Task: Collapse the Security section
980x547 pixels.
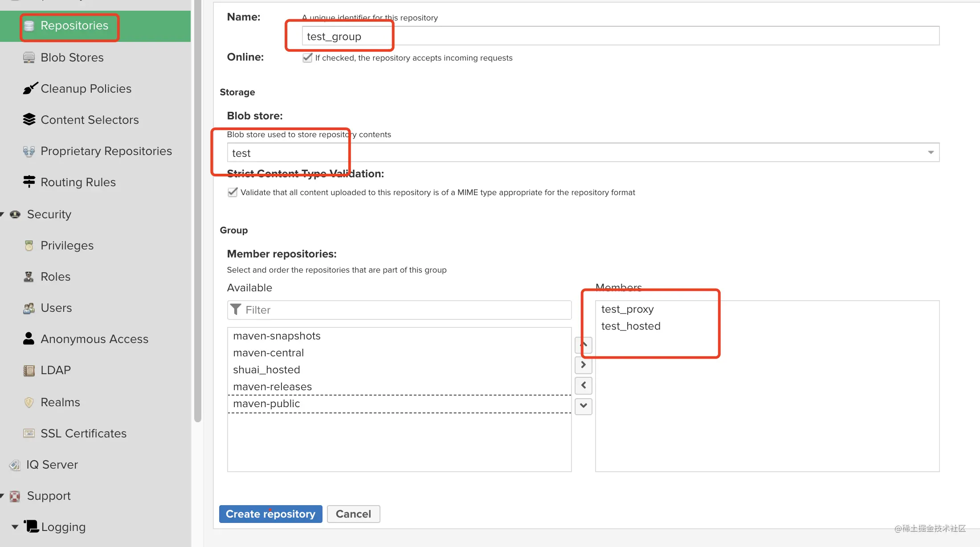Action: click(3, 214)
